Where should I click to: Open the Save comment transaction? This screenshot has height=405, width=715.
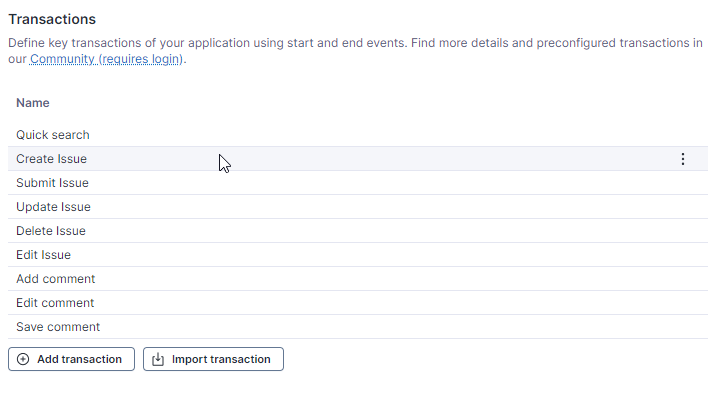58,327
